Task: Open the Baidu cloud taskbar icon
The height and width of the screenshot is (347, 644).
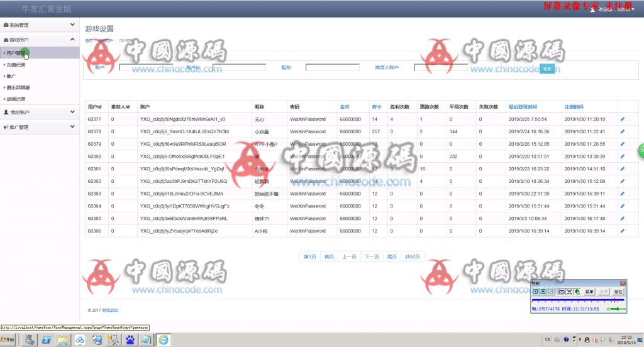Action: coord(80,339)
